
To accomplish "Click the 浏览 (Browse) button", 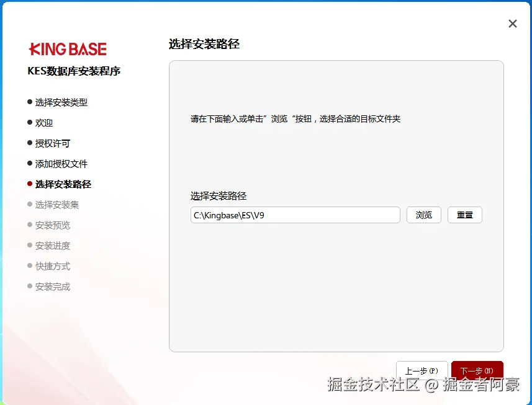I will coord(424,215).
